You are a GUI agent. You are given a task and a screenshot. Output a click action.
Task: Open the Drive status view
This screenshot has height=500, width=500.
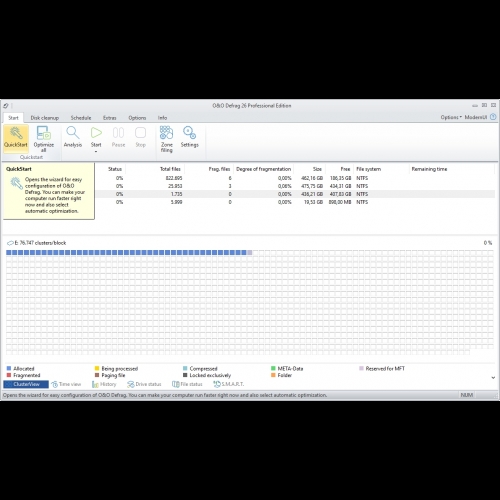144,384
